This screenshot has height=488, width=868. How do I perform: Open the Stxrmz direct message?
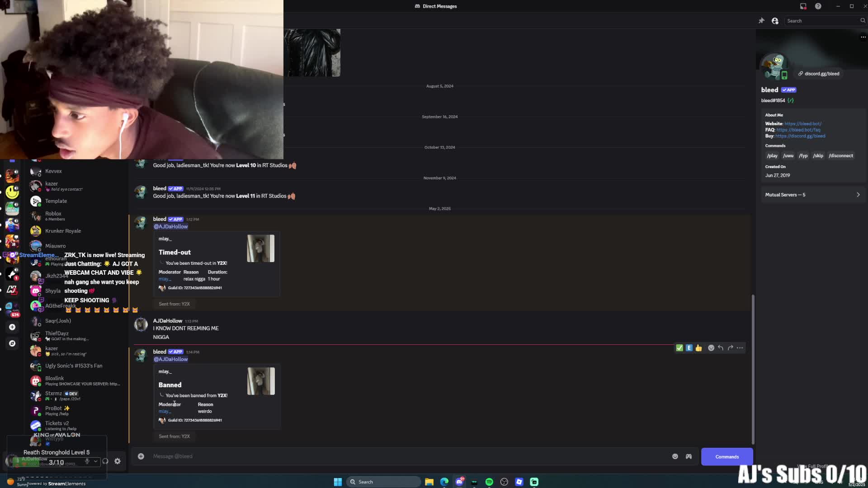[77, 396]
